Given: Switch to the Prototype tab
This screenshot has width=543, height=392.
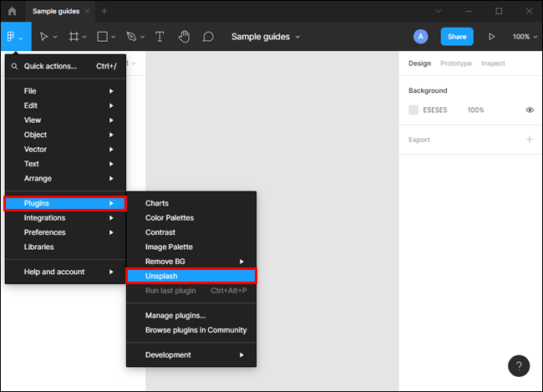Looking at the screenshot, I should click(x=456, y=63).
